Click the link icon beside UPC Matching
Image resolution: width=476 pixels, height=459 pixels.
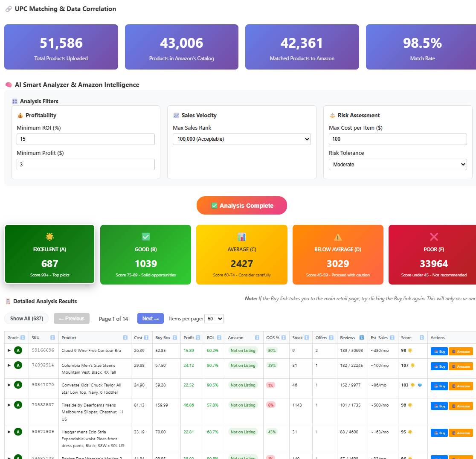point(9,9)
